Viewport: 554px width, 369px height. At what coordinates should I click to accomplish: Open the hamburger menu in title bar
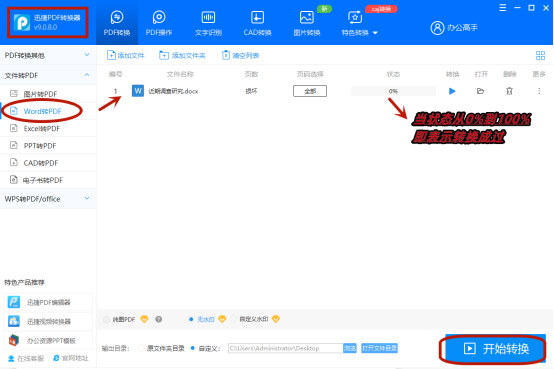(502, 8)
